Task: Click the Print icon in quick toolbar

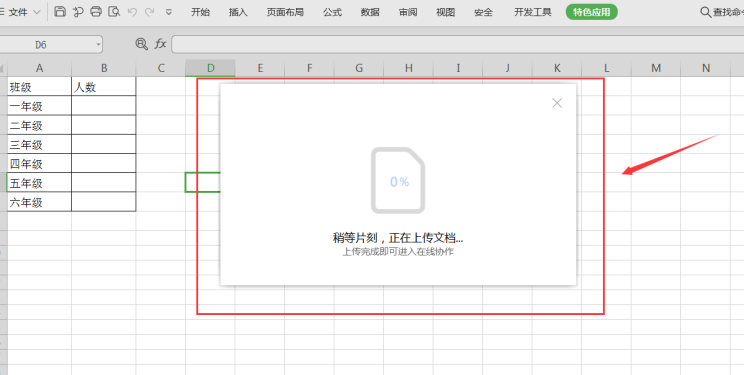Action: 96,12
